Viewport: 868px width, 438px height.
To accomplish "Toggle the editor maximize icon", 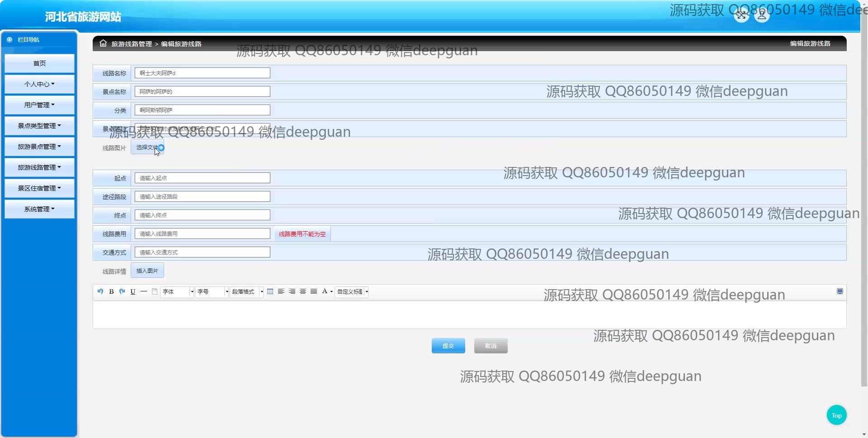I will [x=840, y=291].
